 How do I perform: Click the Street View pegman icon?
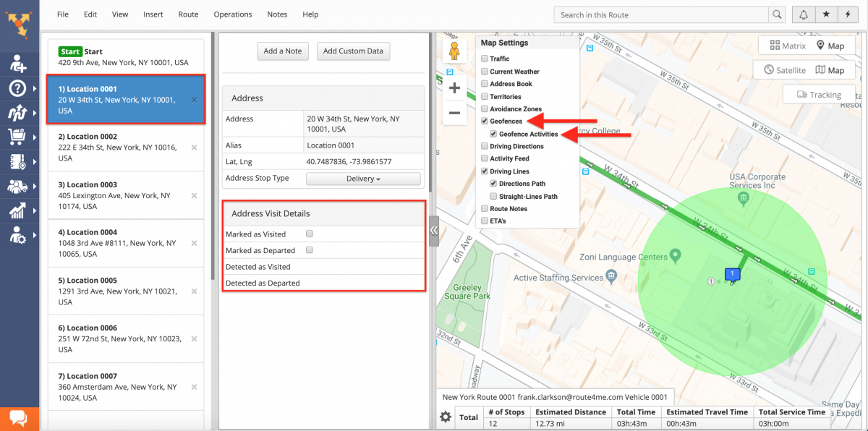point(454,52)
